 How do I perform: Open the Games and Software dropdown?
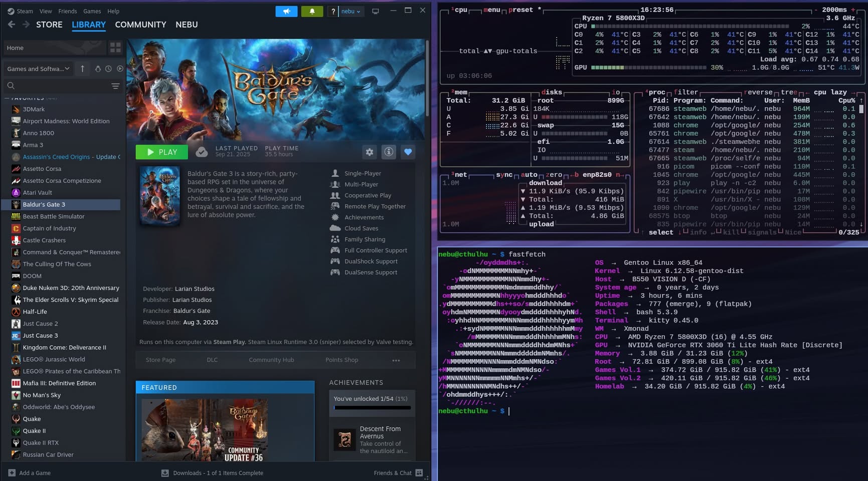[x=38, y=69]
